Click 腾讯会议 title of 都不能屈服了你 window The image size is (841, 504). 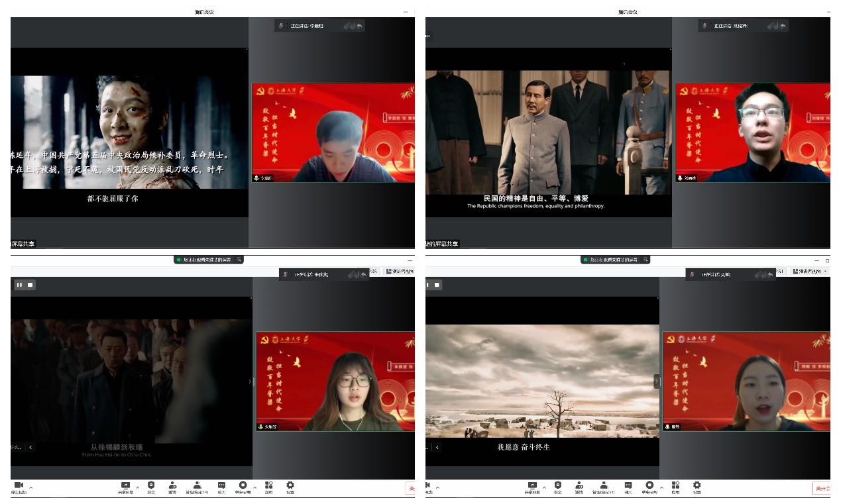point(204,12)
